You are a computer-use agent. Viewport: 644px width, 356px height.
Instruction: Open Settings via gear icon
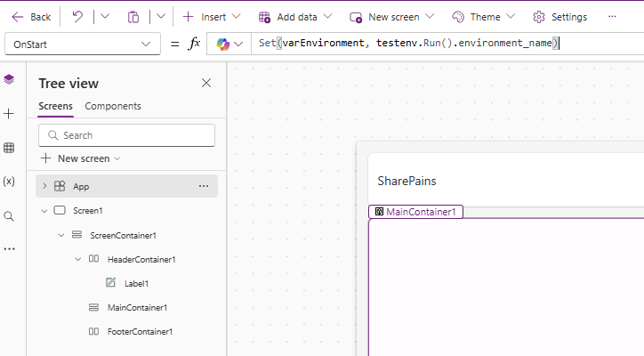click(538, 17)
